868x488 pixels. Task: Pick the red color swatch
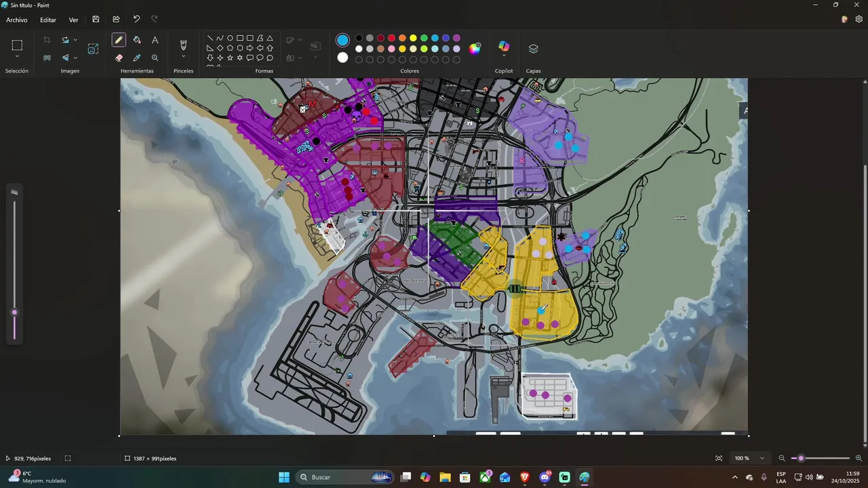tap(392, 38)
